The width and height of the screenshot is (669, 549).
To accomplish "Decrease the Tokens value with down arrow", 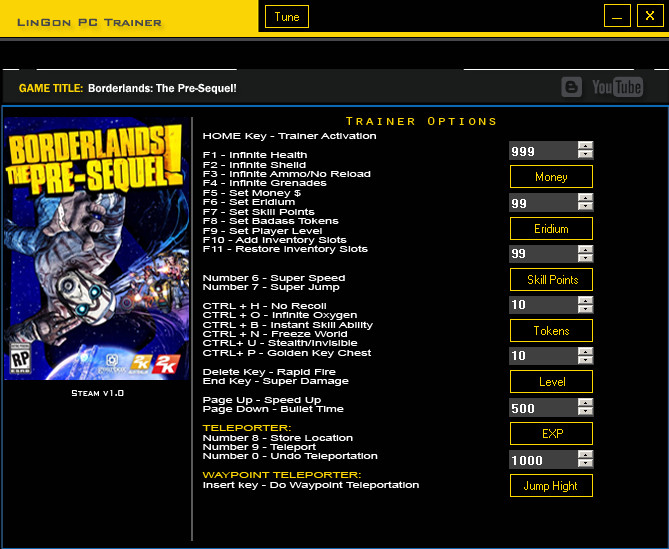I will click(585, 309).
